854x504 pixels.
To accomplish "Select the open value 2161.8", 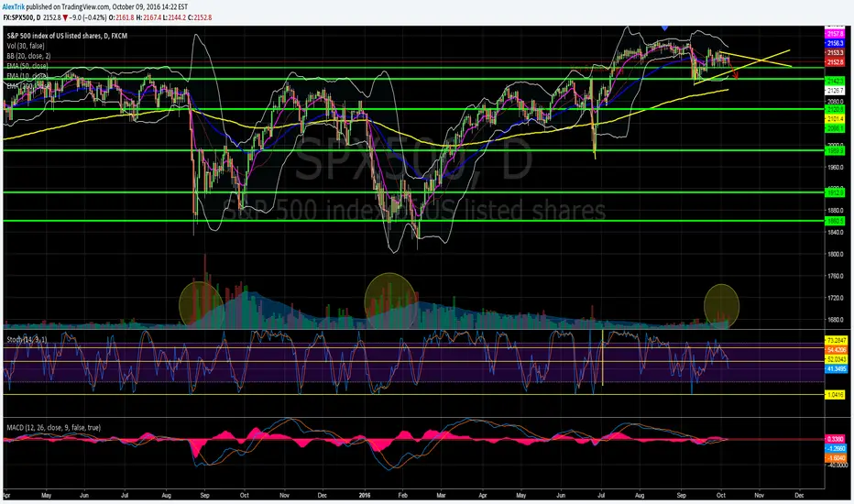I will tap(125, 17).
